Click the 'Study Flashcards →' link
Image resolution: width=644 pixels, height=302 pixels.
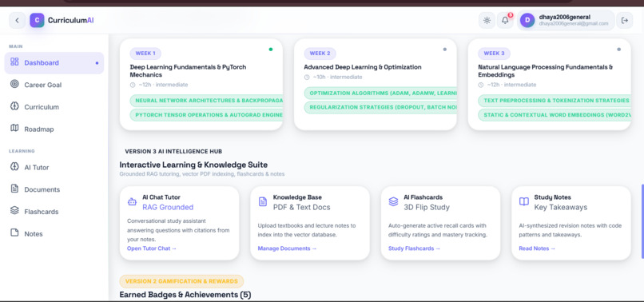414,248
